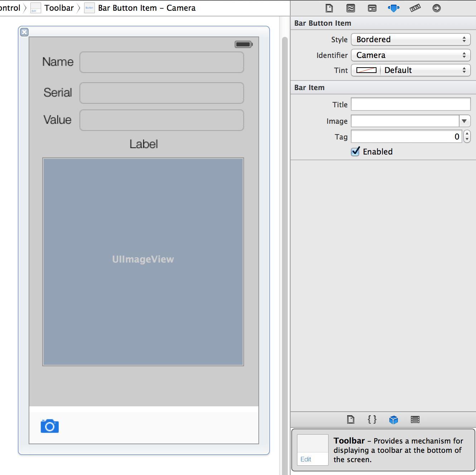The height and width of the screenshot is (475, 476).
Task: Toggle the Enabled checkbox
Action: [x=355, y=151]
